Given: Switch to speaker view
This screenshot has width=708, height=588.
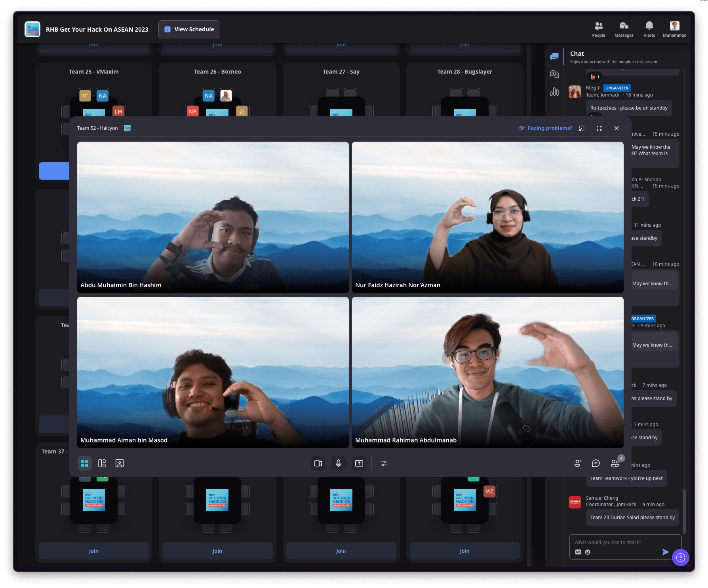Looking at the screenshot, I should (x=120, y=463).
